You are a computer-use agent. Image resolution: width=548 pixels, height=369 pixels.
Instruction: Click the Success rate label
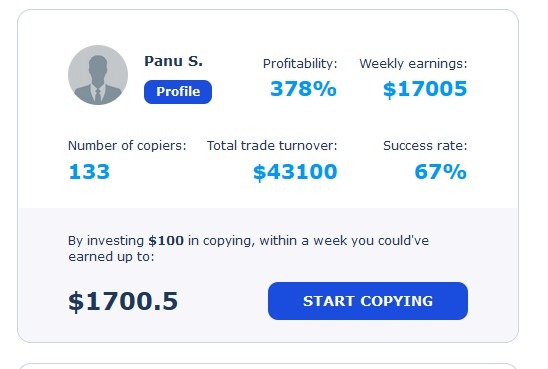tap(425, 145)
